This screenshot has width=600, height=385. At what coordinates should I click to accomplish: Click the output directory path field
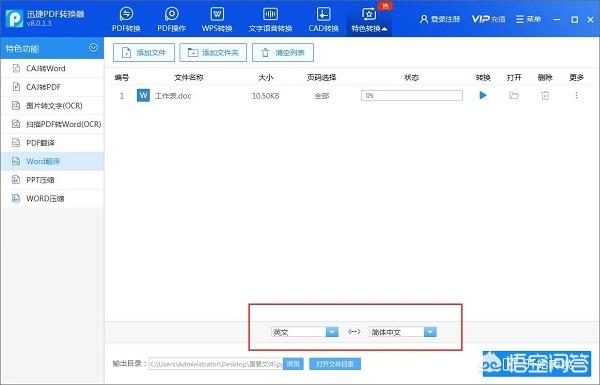point(215,364)
